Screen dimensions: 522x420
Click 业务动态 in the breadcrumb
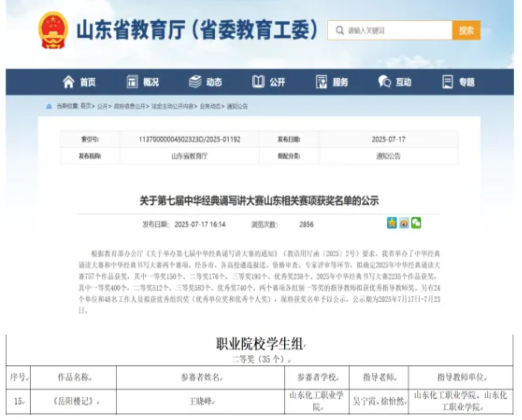coord(210,106)
